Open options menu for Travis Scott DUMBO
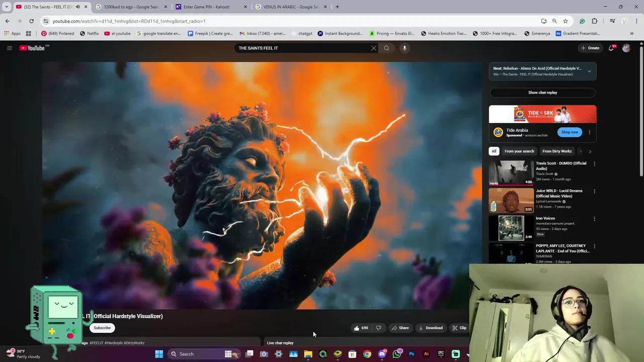Screen dimensions: 644x362 coord(594,164)
